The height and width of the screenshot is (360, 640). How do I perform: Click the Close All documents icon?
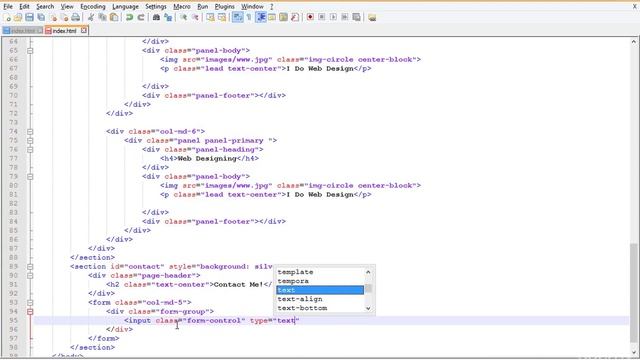click(64, 17)
